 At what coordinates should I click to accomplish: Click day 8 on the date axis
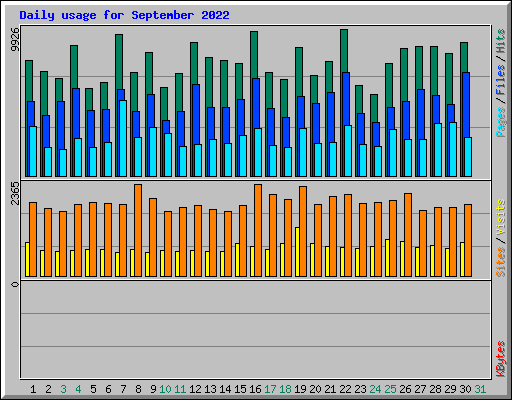click(138, 389)
